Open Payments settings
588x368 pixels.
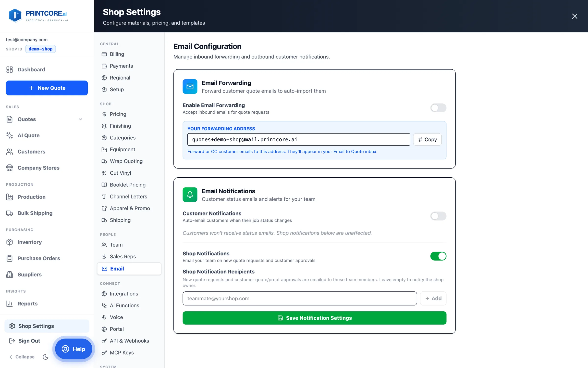click(129, 66)
